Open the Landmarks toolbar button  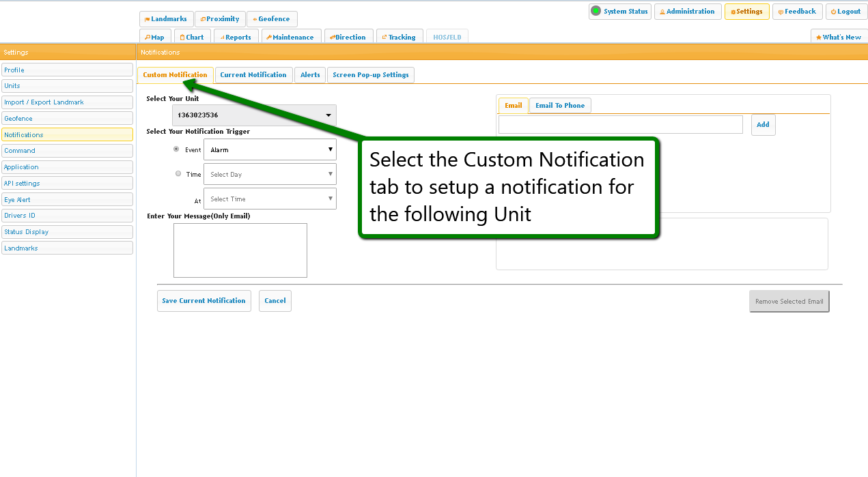point(166,19)
